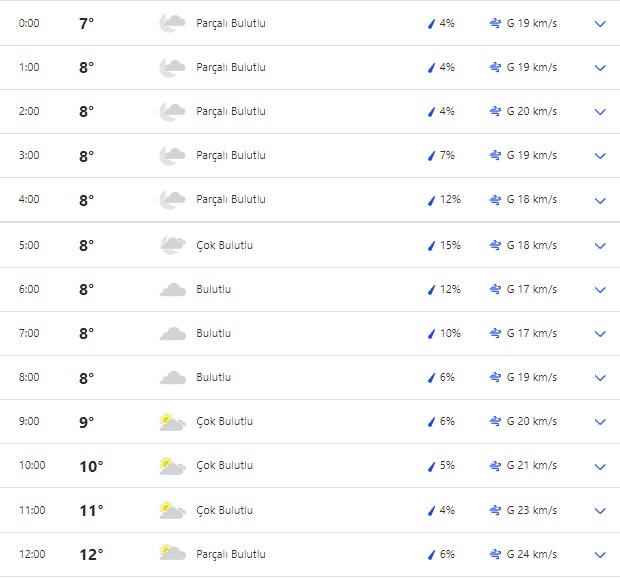Click the cloud icon for 6:00
The width and height of the screenshot is (620, 578).
coord(172,290)
